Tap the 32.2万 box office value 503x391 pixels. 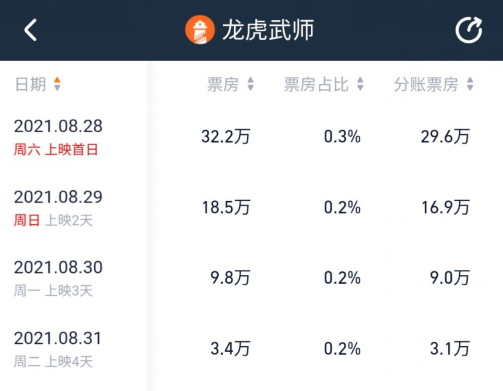click(x=226, y=137)
